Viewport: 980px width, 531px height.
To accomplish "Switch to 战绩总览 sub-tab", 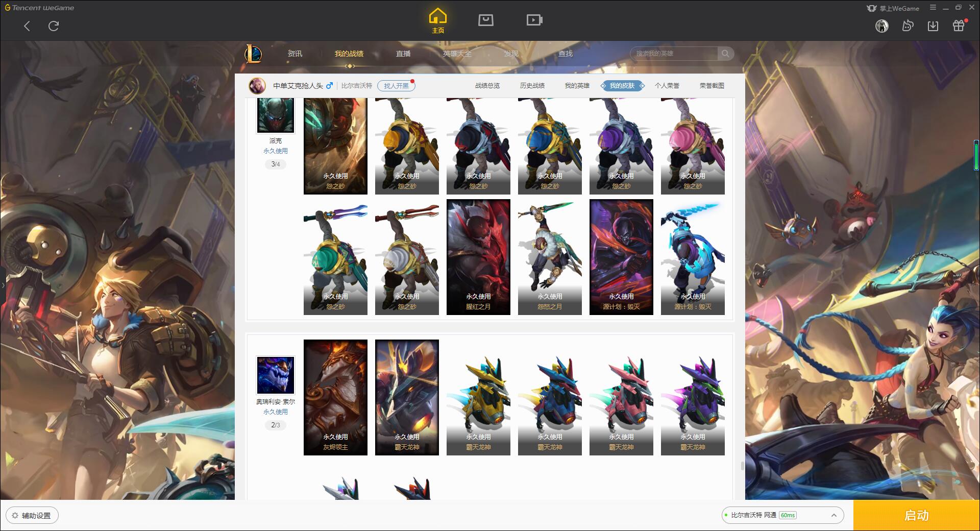I will 487,86.
